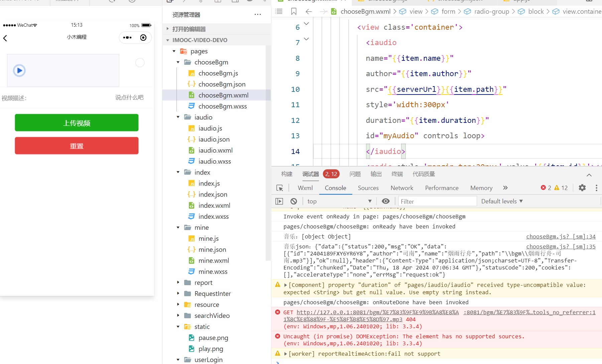The image size is (602, 364).
Task: Switch to the 调试器 panel tab
Action: click(311, 174)
